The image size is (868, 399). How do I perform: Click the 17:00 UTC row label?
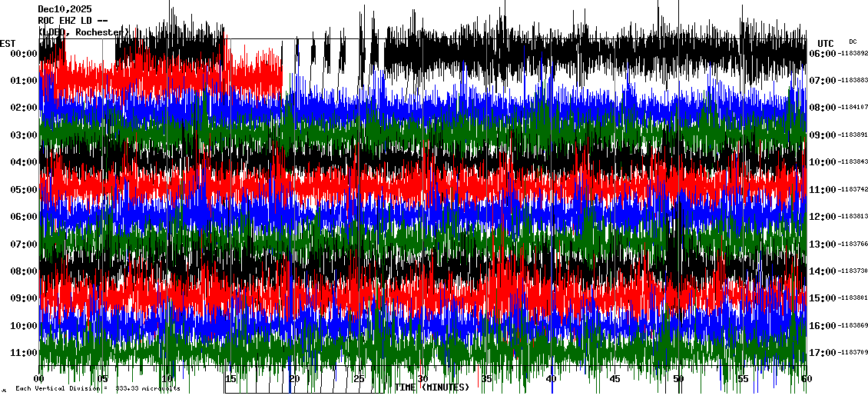[821, 353]
